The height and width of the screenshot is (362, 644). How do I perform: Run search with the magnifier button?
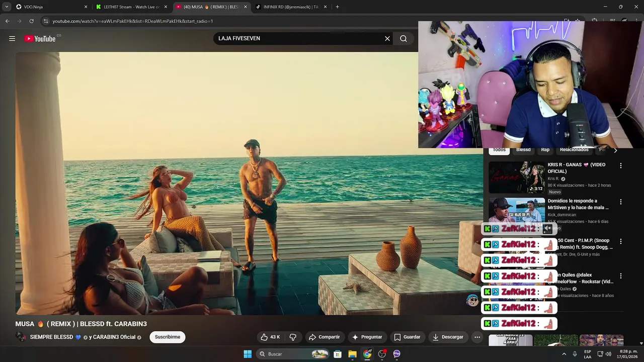(x=404, y=39)
